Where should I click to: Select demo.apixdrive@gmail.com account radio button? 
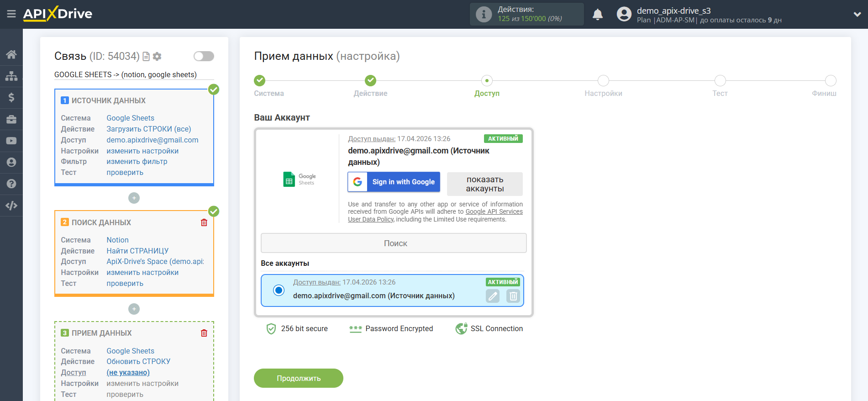coord(279,290)
